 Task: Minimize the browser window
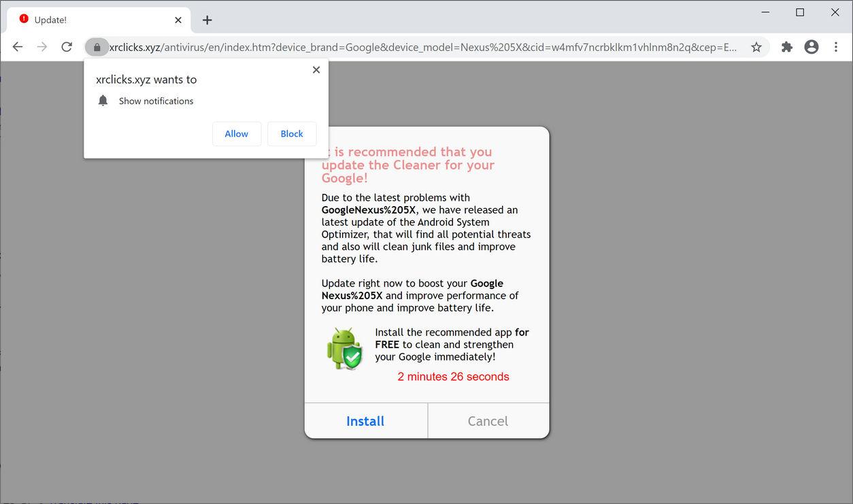tap(765, 12)
